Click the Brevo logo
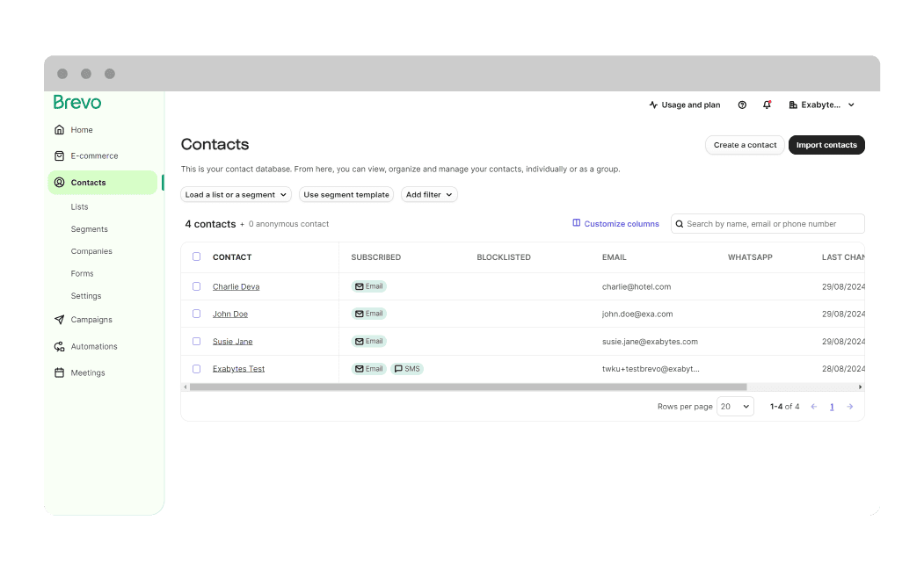924x571 pixels. pyautogui.click(x=77, y=102)
